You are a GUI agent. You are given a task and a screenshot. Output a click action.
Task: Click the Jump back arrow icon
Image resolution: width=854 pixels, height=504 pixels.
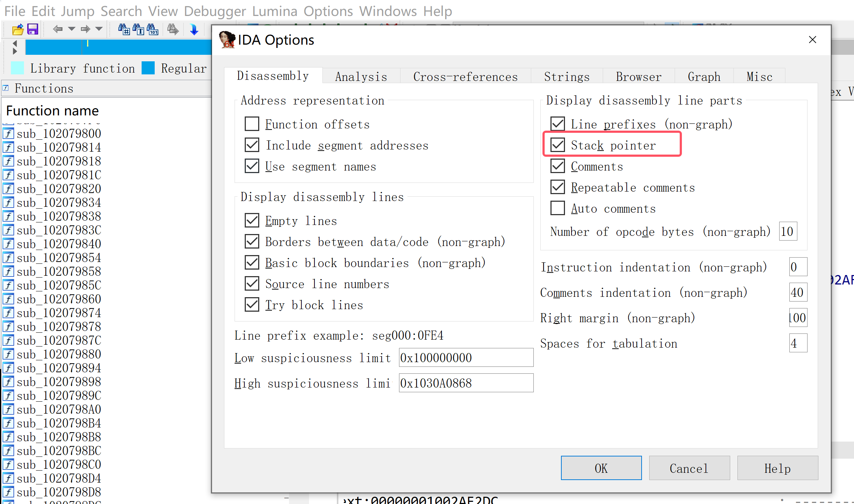pos(57,29)
